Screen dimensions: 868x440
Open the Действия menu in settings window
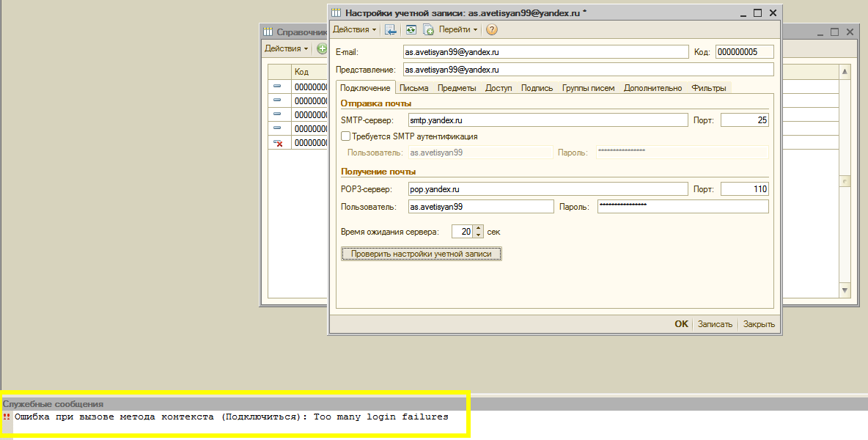tap(355, 30)
